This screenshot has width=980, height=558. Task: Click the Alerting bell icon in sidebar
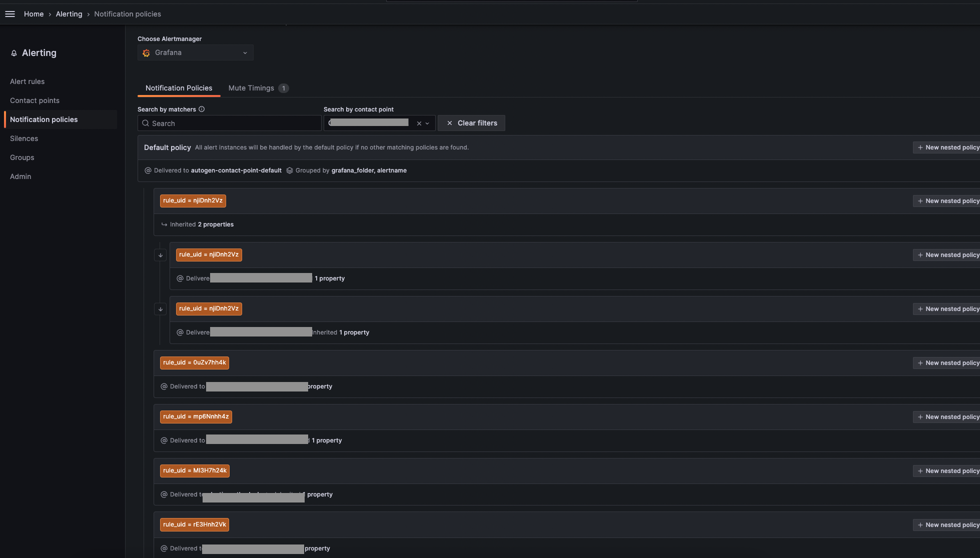coord(14,52)
